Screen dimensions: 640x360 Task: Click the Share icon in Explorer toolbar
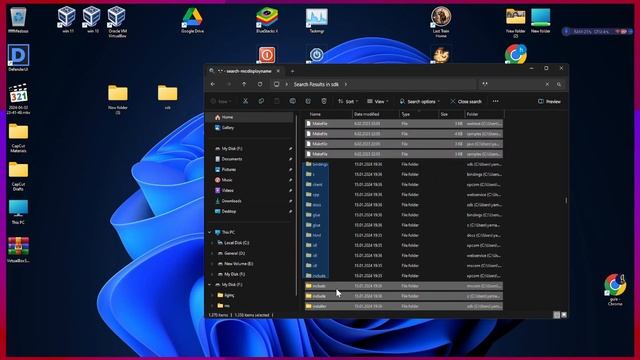click(x=308, y=101)
